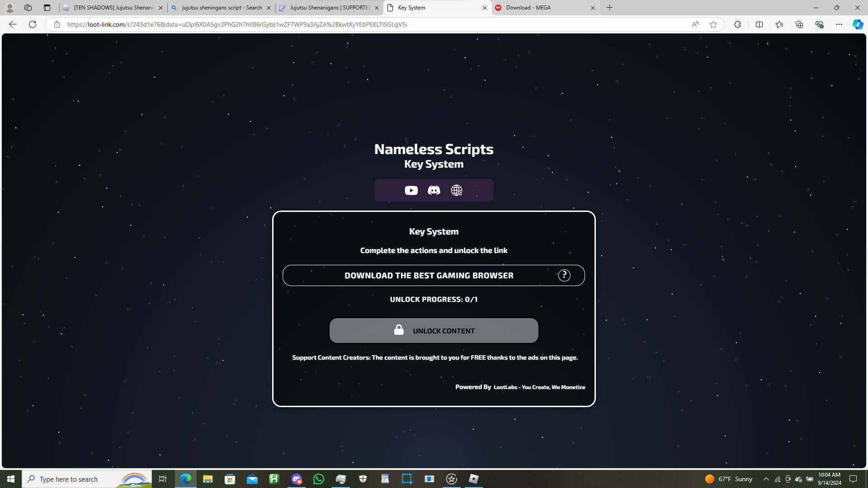Toggle split screen view icon

[x=759, y=24]
